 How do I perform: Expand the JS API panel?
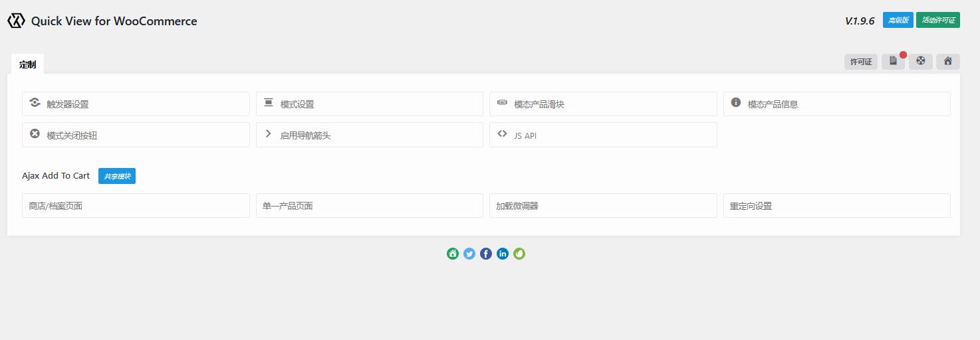[603, 135]
